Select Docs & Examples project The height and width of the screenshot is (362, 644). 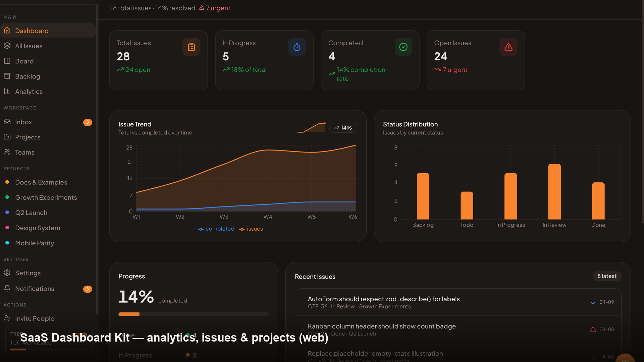[x=48, y=182]
